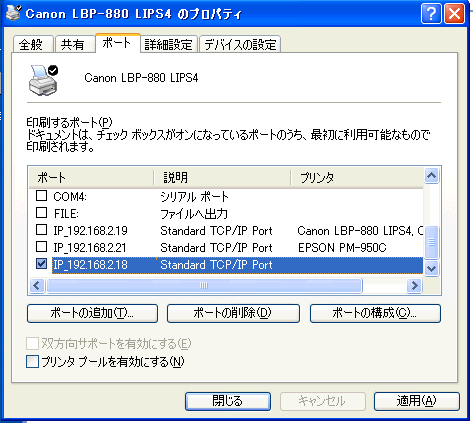Click the title bar help question mark icon
473x423 pixels.
pyautogui.click(x=431, y=13)
